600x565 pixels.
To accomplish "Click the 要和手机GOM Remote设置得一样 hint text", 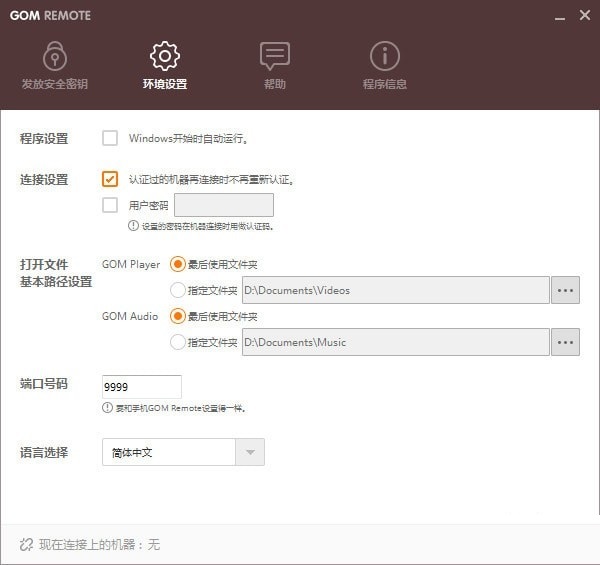I will [181, 408].
